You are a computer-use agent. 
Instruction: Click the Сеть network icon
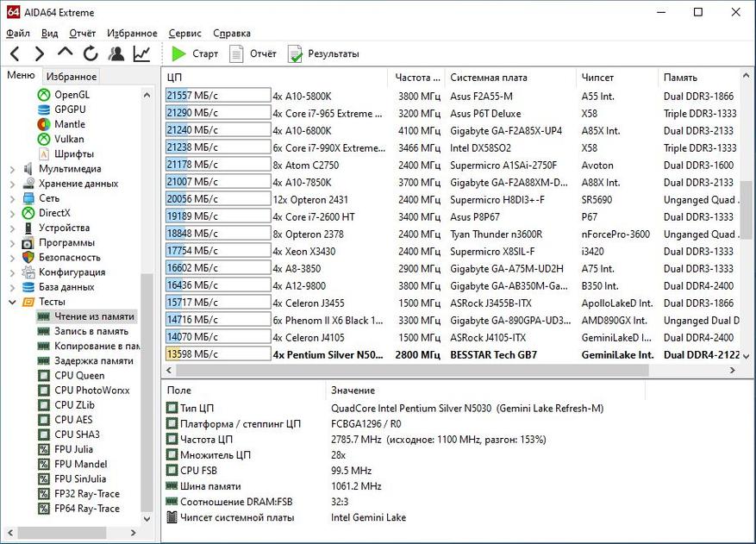pyautogui.click(x=28, y=198)
